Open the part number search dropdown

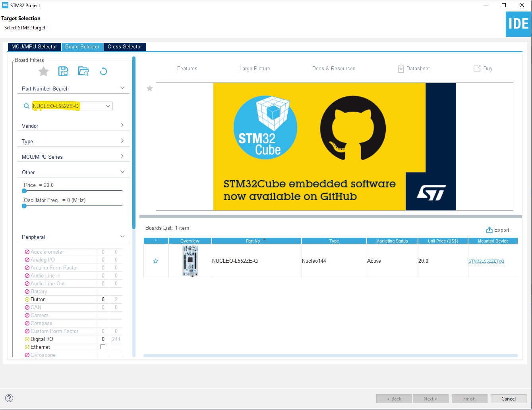click(108, 106)
